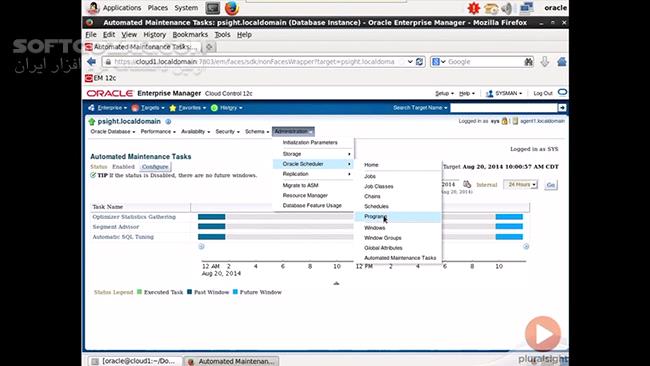Open the green History menu
The height and width of the screenshot is (366, 650).
(226, 108)
